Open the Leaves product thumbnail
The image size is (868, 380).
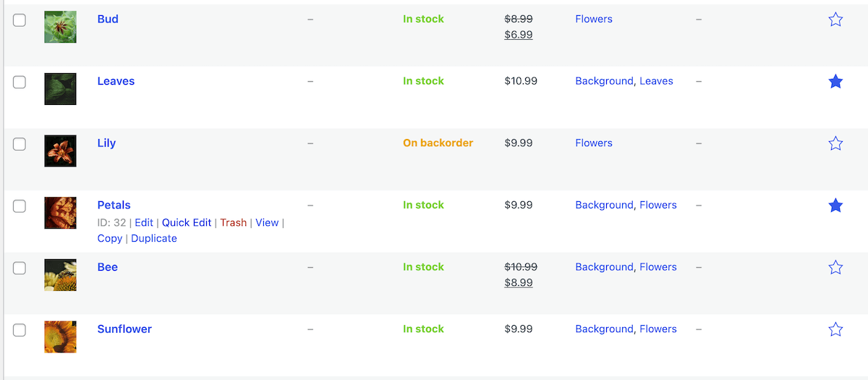[x=60, y=89]
